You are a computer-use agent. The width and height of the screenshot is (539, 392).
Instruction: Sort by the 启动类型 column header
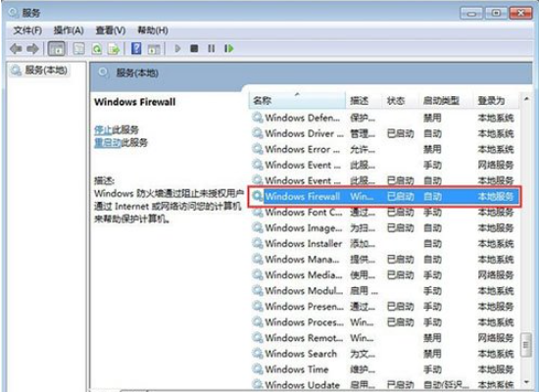[x=446, y=100]
